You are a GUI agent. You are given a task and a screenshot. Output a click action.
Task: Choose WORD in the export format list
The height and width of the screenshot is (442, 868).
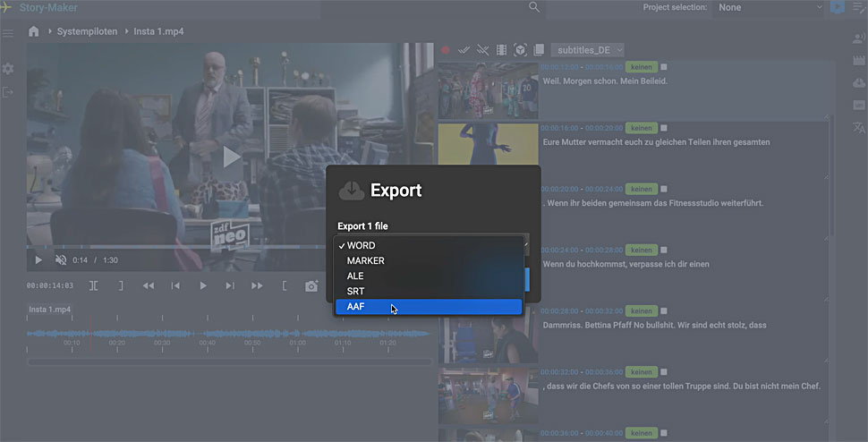point(429,245)
